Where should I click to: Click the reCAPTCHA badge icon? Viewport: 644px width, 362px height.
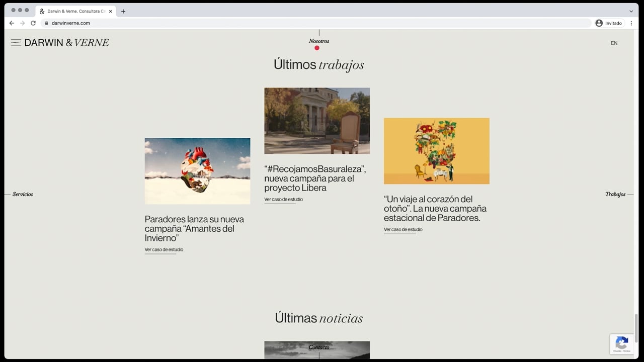[622, 344]
